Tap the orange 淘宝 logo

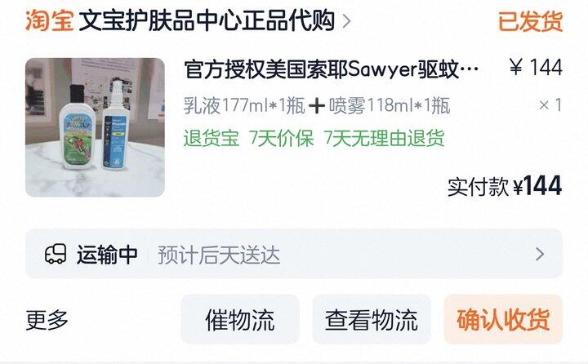point(49,20)
